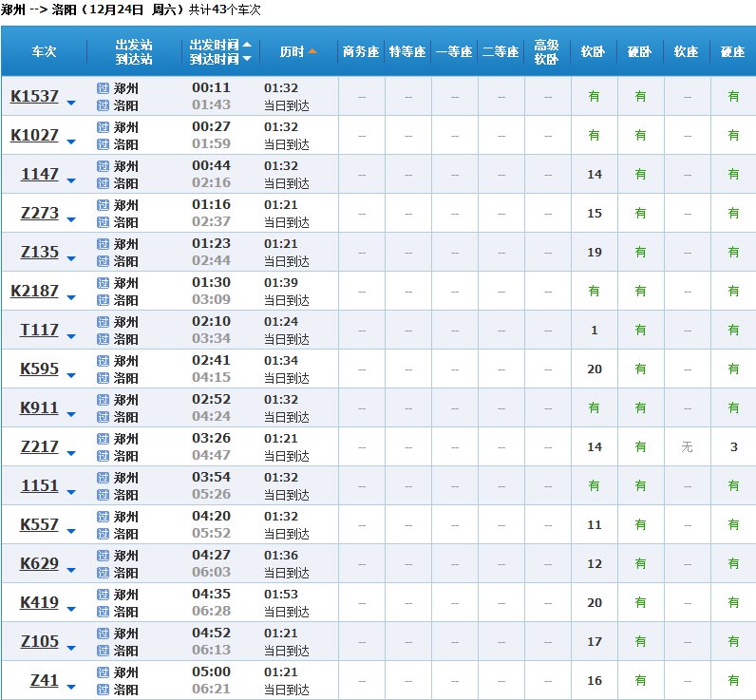Click the down arrow beside 到达时间 header
The height and width of the screenshot is (700, 756).
click(x=248, y=59)
